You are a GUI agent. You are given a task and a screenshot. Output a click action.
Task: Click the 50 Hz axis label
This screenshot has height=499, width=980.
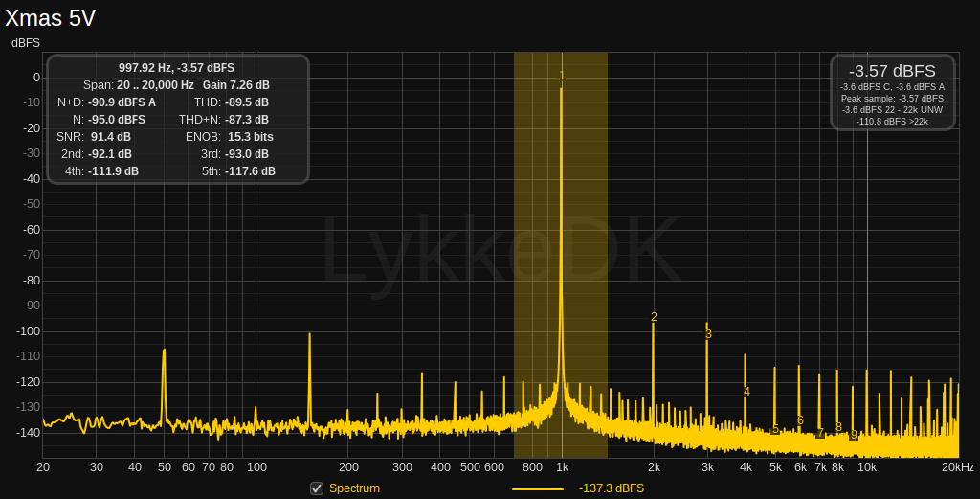click(x=165, y=467)
